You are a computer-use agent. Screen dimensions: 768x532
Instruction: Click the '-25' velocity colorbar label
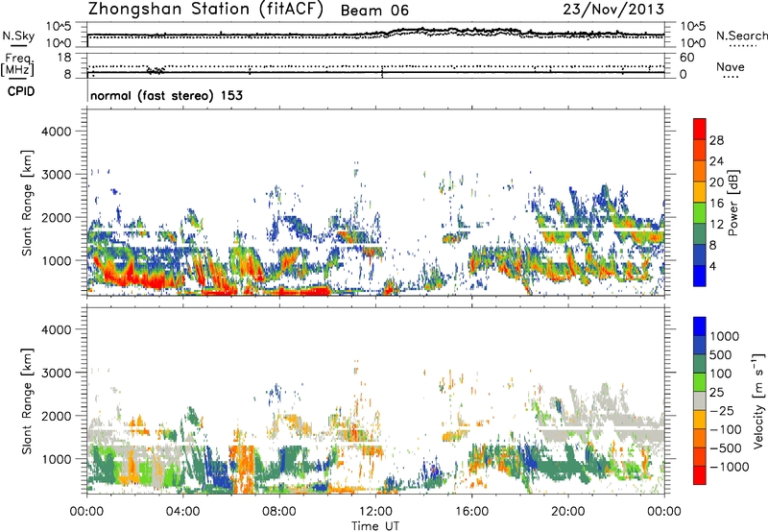pos(721,411)
